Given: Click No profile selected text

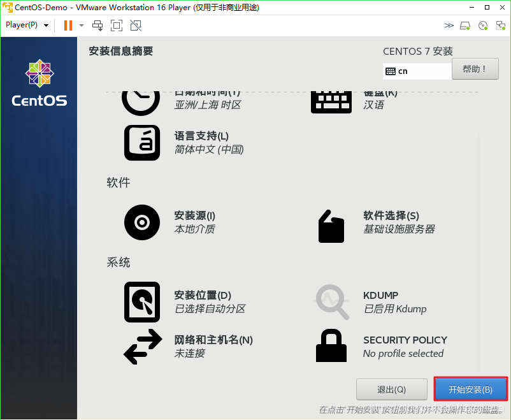Looking at the screenshot, I should click(403, 354).
